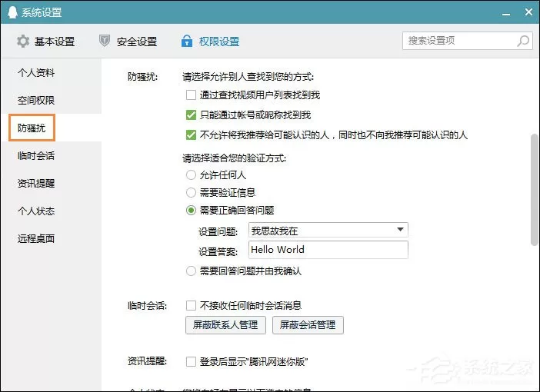Open 屏蔽会话管理

(x=308, y=325)
